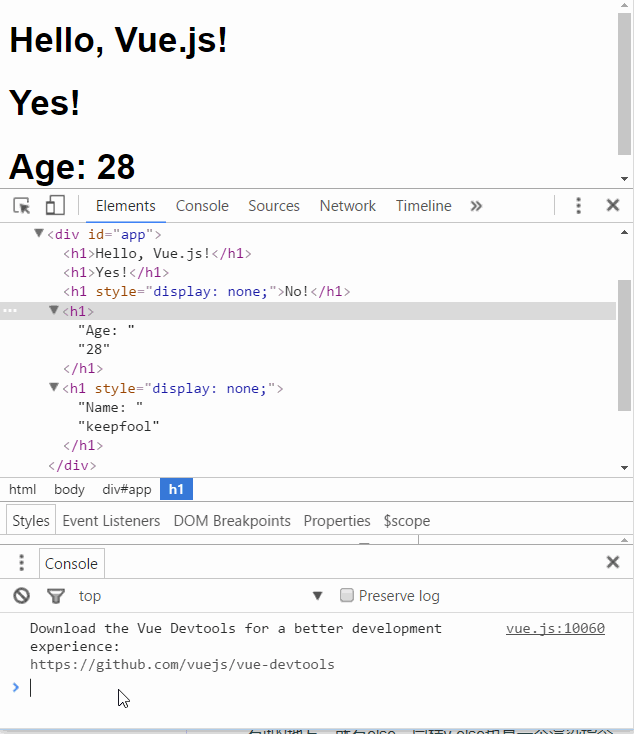Viewport: 634px width, 734px height.
Task: Click the console prompt input line
Action: point(300,687)
